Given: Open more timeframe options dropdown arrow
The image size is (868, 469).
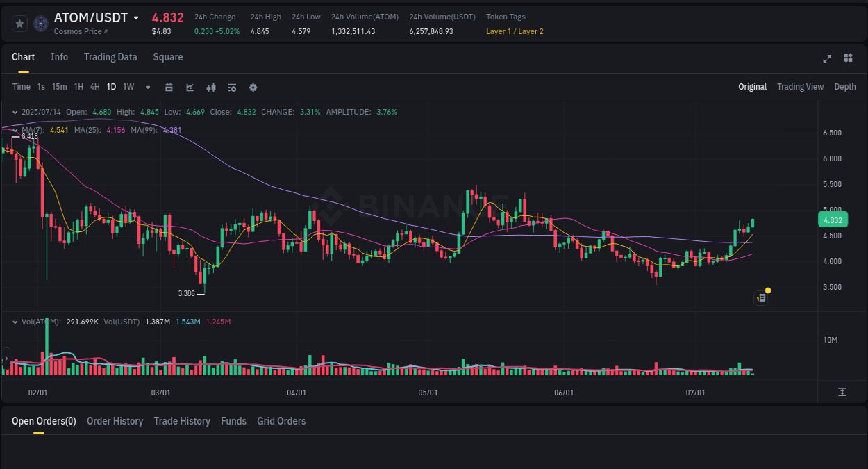Looking at the screenshot, I should [x=147, y=88].
